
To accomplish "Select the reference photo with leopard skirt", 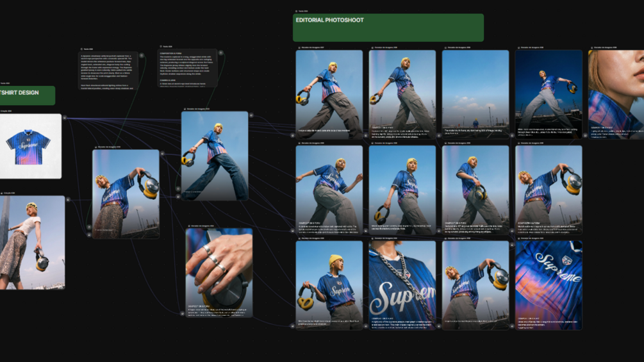I will tap(33, 243).
